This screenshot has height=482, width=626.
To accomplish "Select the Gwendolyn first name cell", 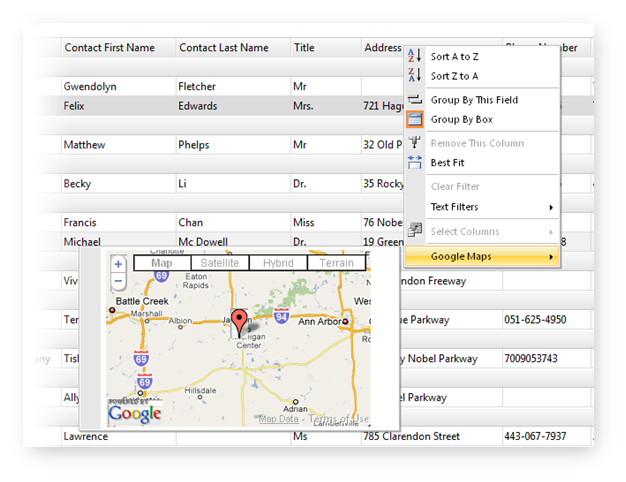I will (119, 86).
